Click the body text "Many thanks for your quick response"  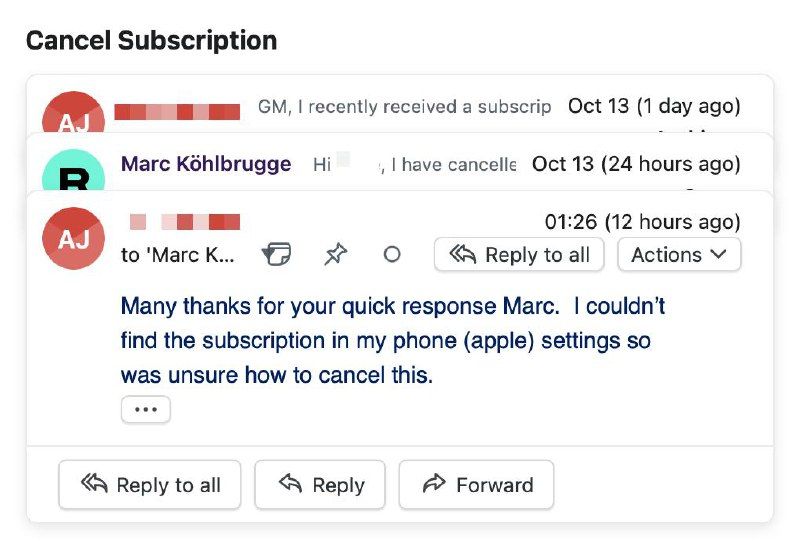point(392,306)
